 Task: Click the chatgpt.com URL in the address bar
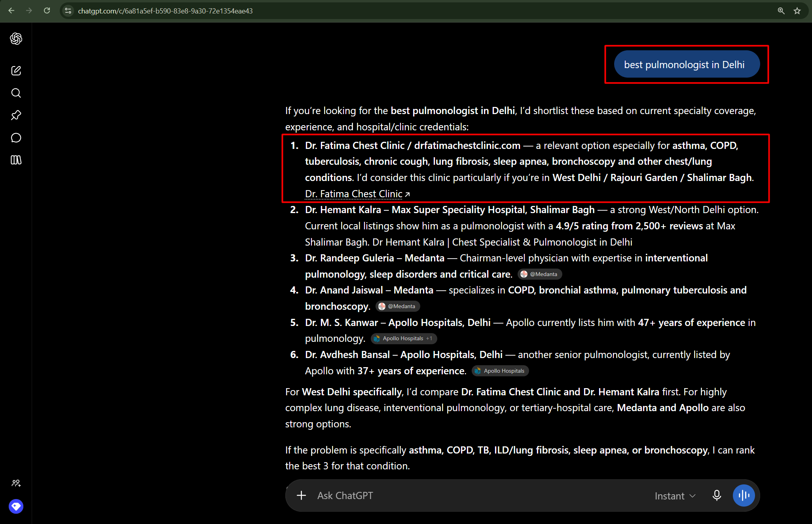pyautogui.click(x=165, y=11)
